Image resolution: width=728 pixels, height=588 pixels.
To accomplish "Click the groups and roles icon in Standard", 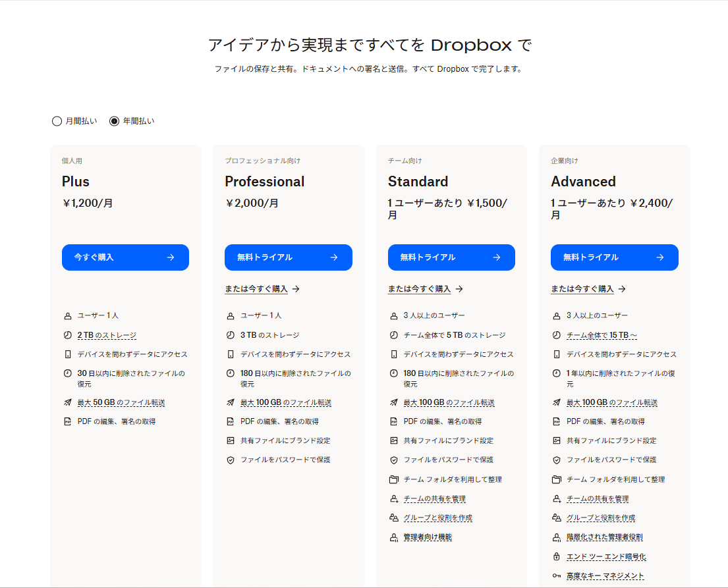I will (x=394, y=518).
